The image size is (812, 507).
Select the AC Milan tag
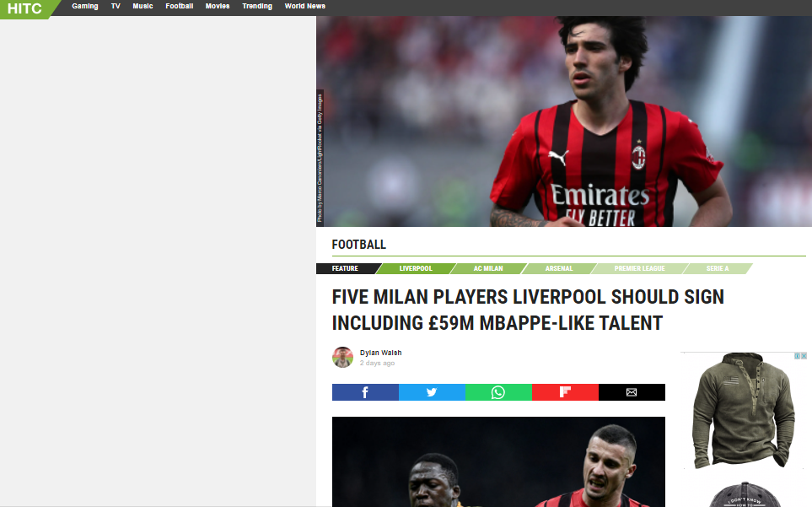point(487,269)
